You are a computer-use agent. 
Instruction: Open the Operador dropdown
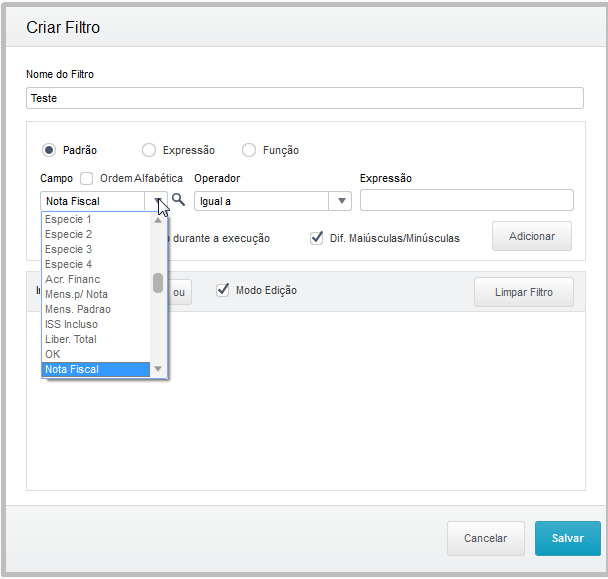pyautogui.click(x=342, y=201)
